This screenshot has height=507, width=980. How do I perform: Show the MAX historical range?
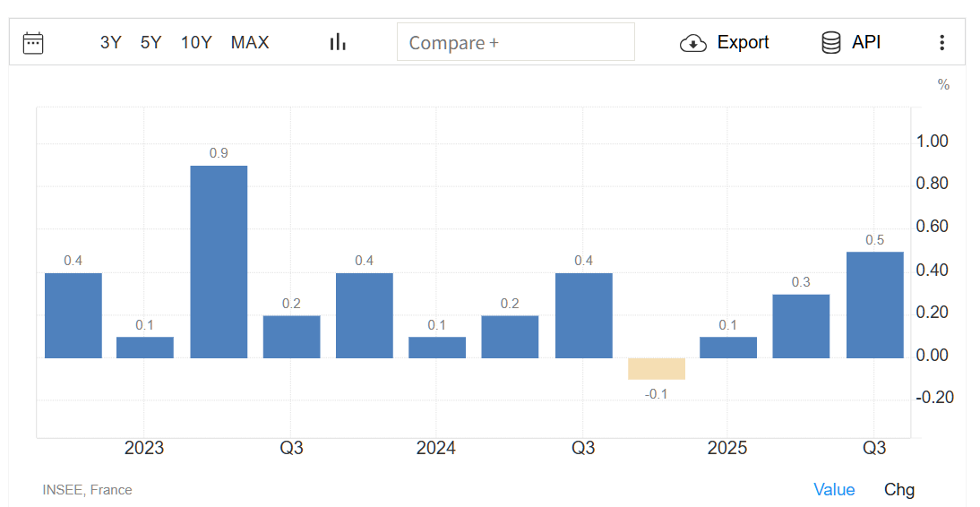point(250,42)
